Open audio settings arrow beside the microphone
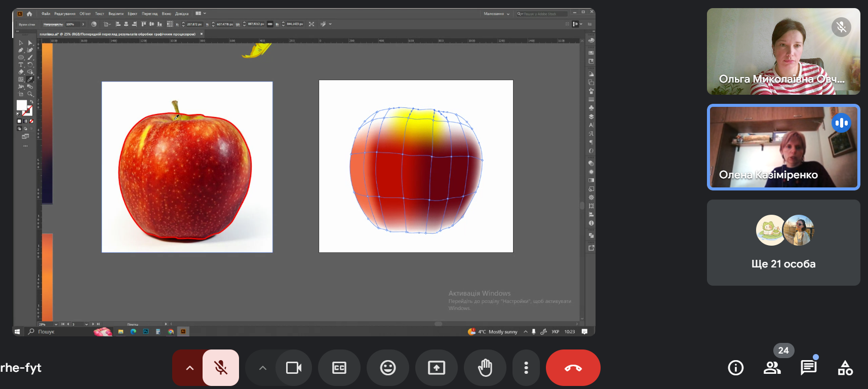This screenshot has width=868, height=389. coord(189,368)
